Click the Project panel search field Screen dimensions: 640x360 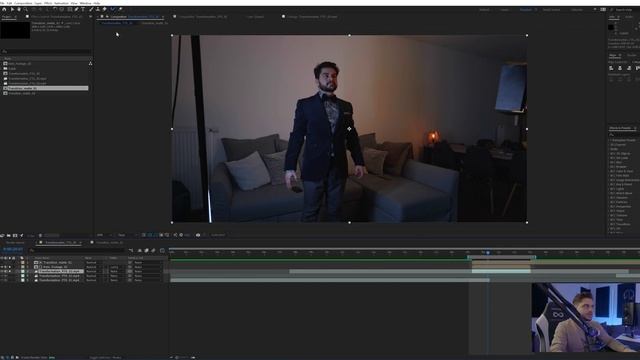click(x=46, y=51)
